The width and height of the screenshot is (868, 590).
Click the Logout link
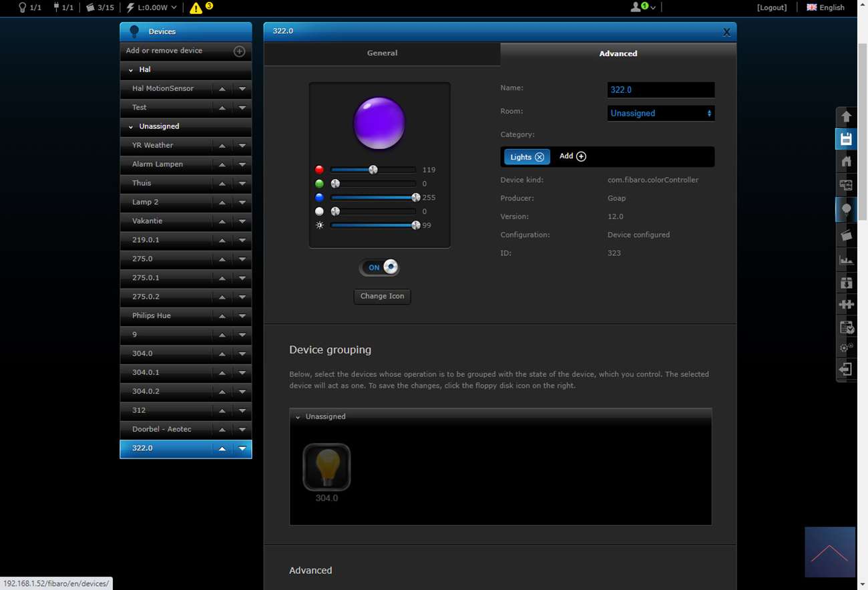[771, 7]
